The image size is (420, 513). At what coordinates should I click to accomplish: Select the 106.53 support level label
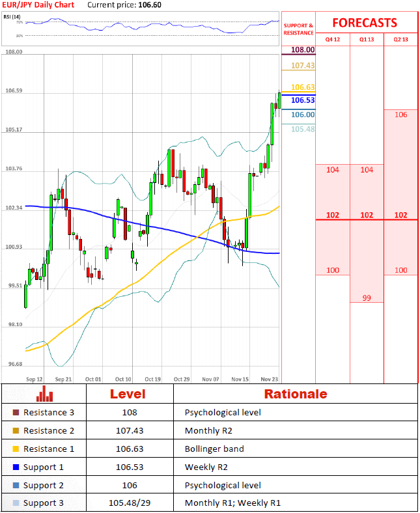[303, 100]
